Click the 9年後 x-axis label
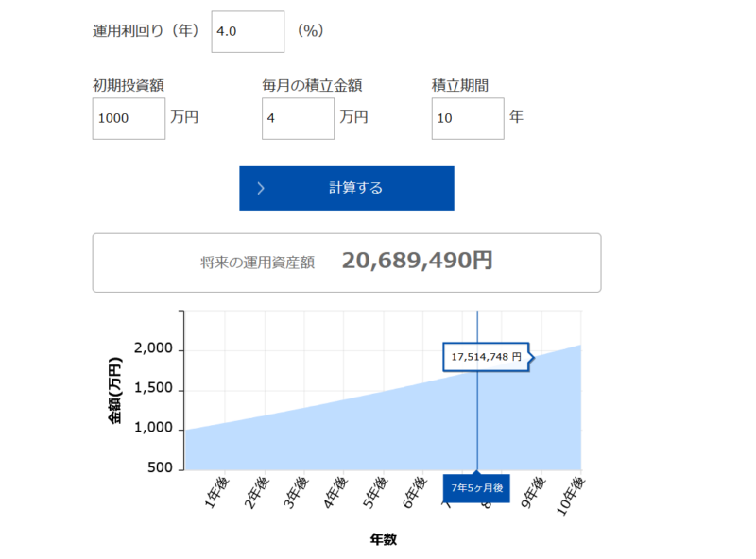This screenshot has width=756, height=559. (x=534, y=494)
